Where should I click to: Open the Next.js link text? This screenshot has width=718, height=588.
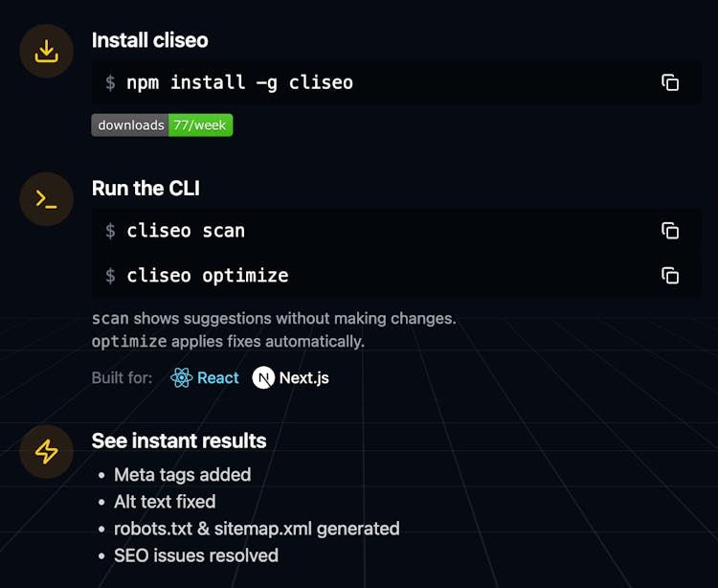(x=304, y=378)
